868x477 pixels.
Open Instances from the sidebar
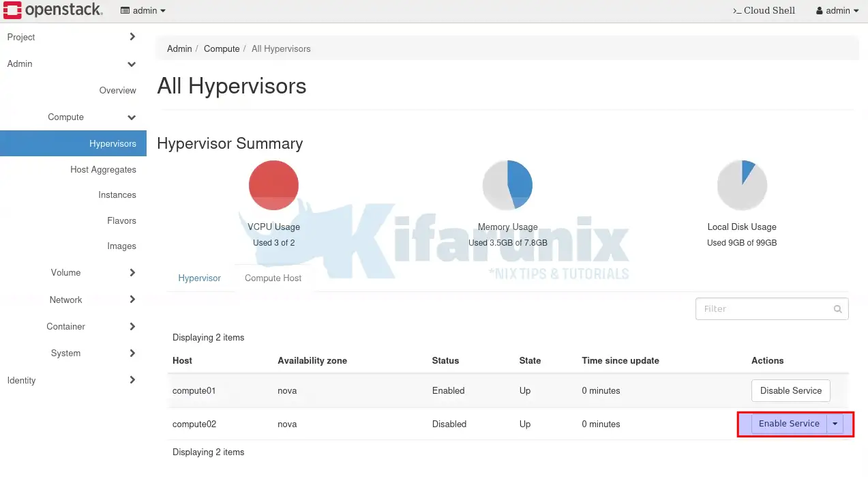117,194
